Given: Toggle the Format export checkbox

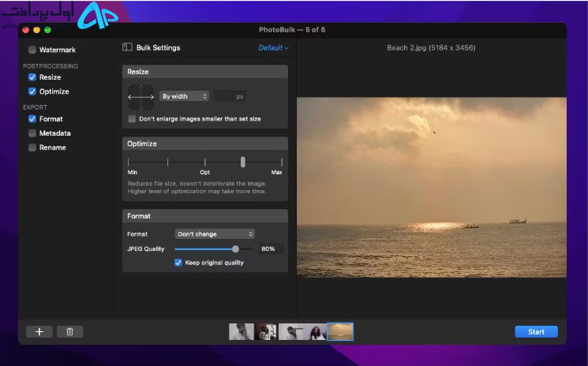Looking at the screenshot, I should coord(32,119).
